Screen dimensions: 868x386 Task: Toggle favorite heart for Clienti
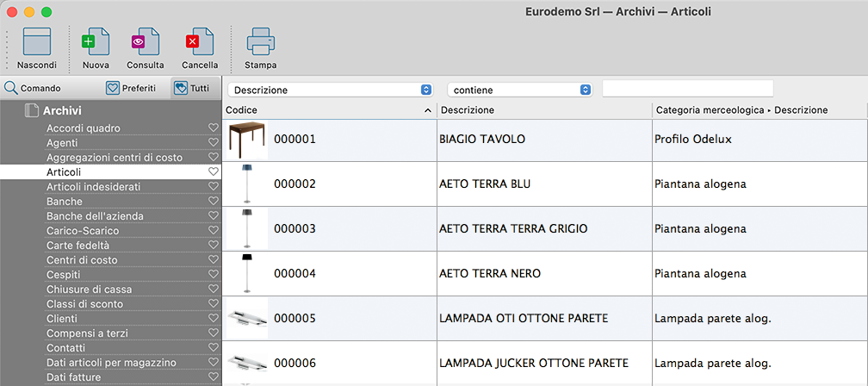[x=214, y=319]
